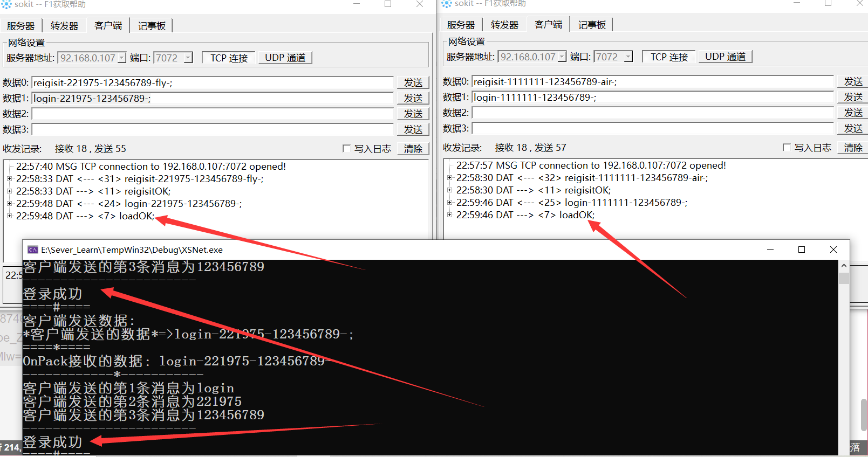Click 发送 for 数据2 in right window
Screen dimensions: 868x457
(x=853, y=113)
